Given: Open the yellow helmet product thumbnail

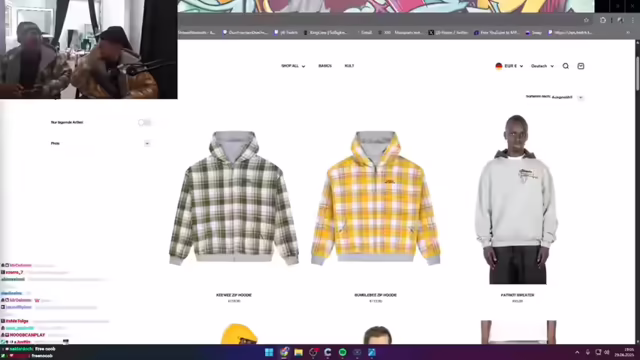Looking at the screenshot, I should (239, 334).
